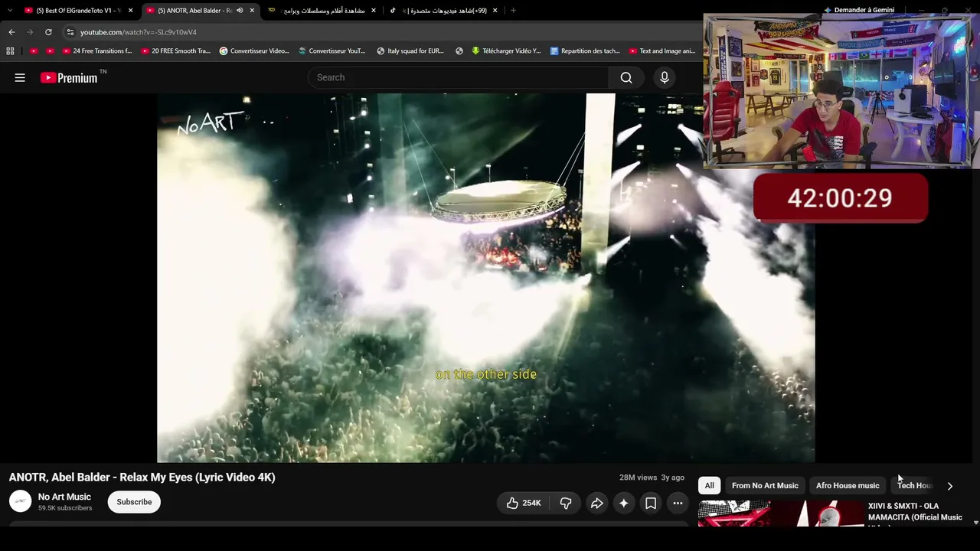Viewport: 980px width, 551px height.
Task: Open the Chrome apps grid shortcut
Action: point(10,51)
